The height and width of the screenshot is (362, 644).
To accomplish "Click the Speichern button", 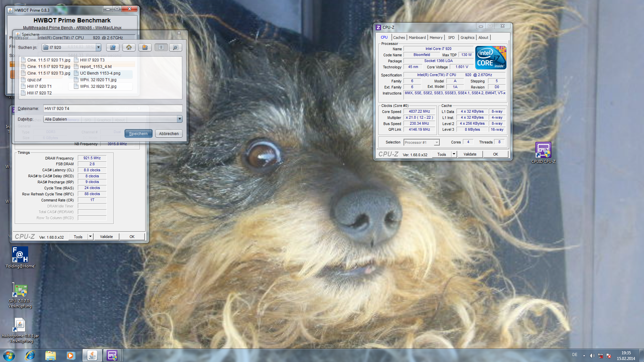I will pyautogui.click(x=138, y=133).
